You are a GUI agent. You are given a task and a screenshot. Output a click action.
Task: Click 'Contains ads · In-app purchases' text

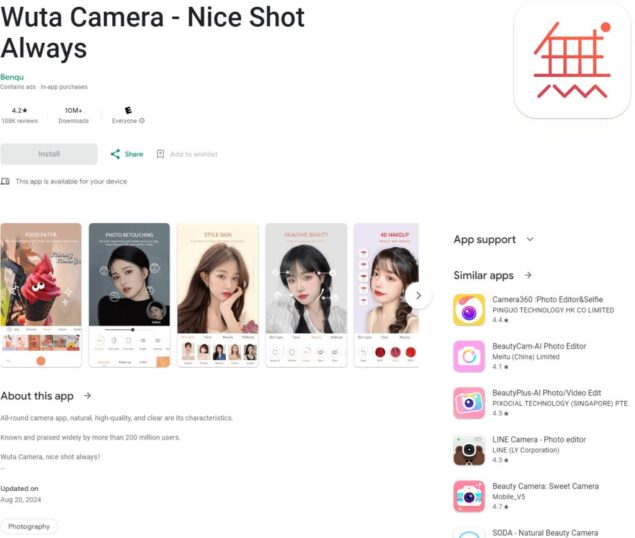coord(44,87)
